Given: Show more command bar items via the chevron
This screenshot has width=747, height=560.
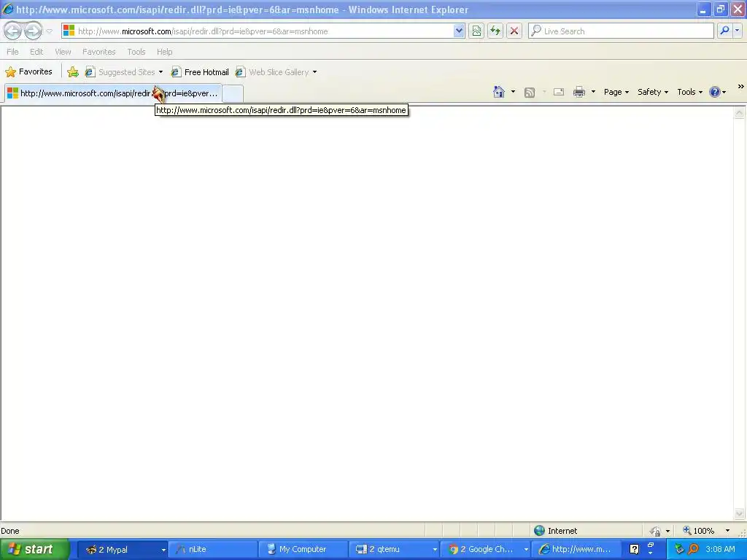Looking at the screenshot, I should (740, 87).
